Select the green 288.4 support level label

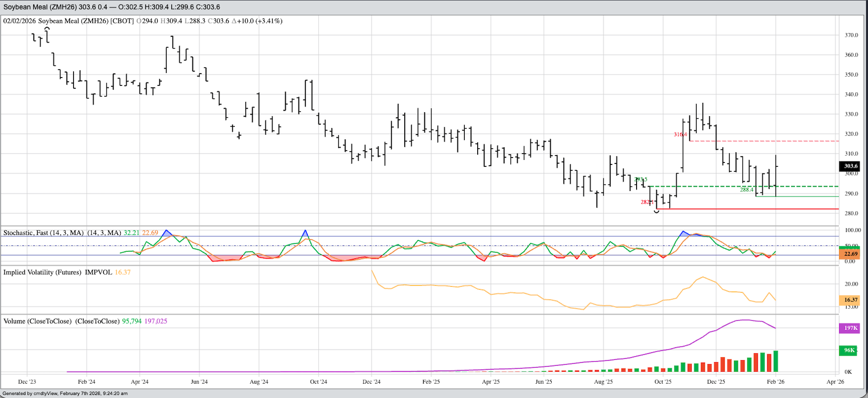(746, 190)
